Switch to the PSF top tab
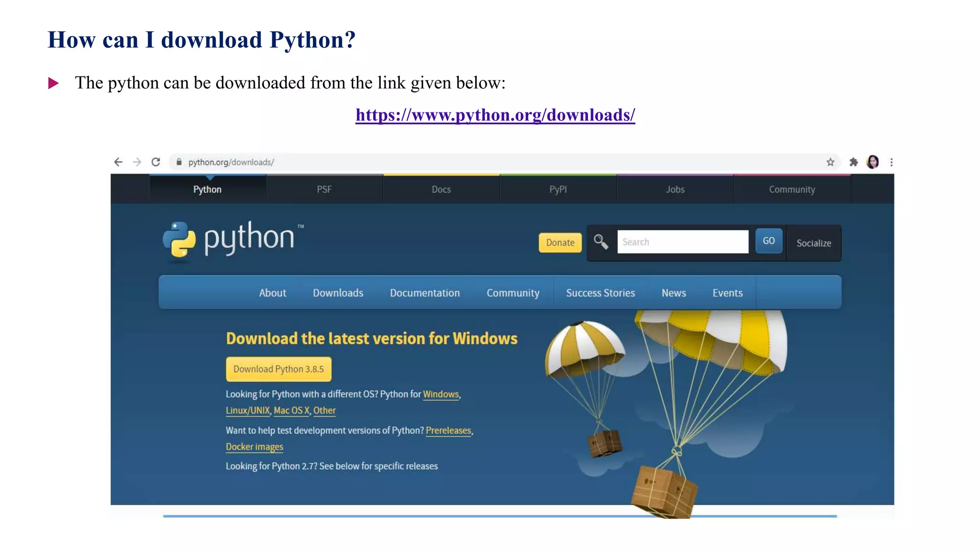 324,189
